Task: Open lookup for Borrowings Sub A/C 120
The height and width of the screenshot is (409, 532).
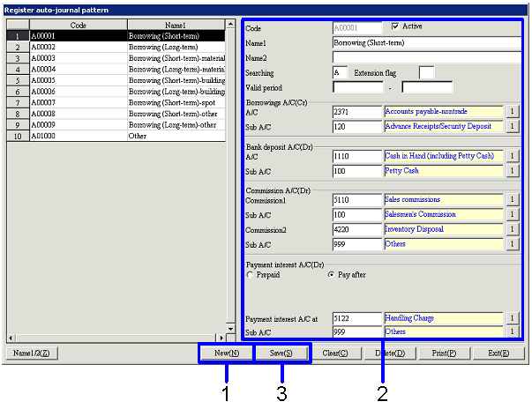Action: (x=511, y=127)
